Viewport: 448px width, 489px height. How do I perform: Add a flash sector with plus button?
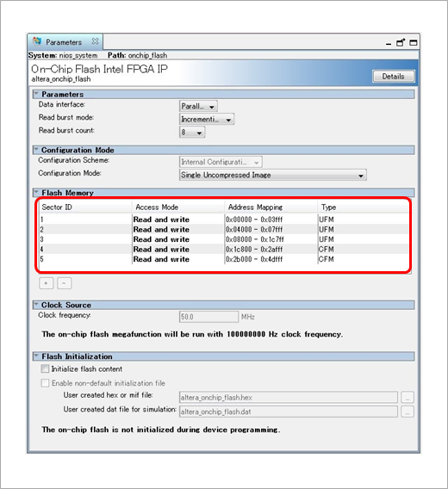(47, 283)
